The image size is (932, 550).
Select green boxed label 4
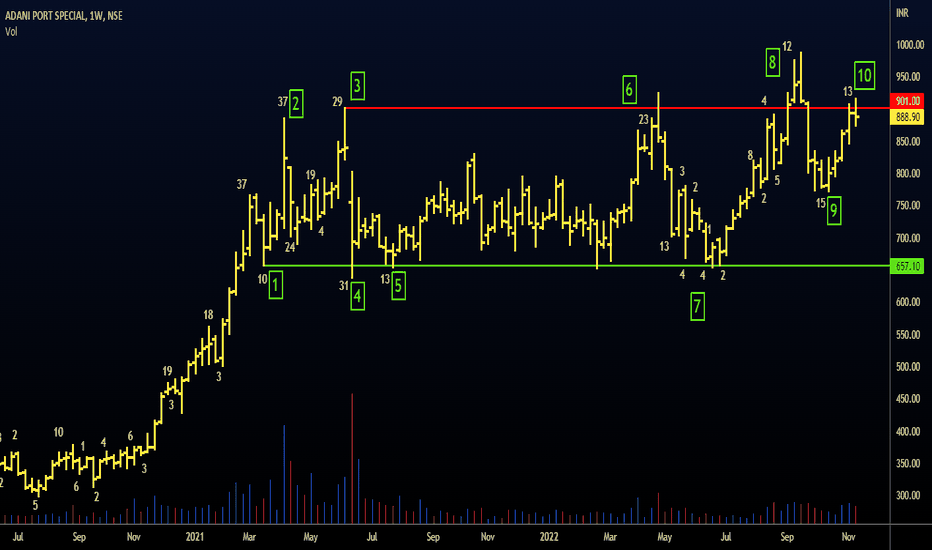pos(357,297)
